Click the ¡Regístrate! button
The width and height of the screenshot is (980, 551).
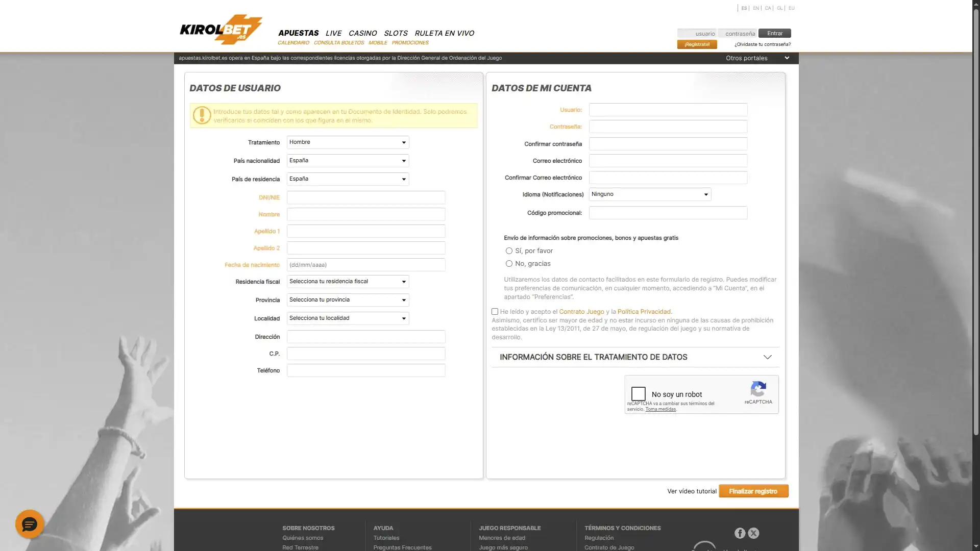697,44
